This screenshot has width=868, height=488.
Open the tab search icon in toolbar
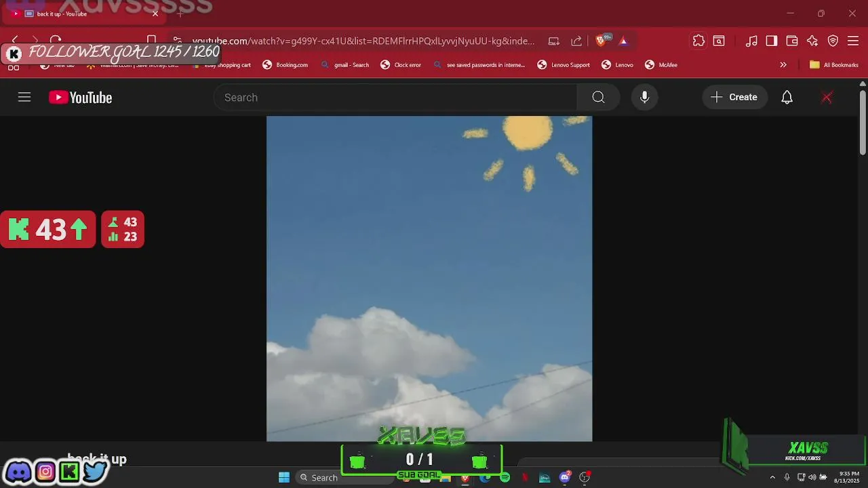click(x=719, y=41)
